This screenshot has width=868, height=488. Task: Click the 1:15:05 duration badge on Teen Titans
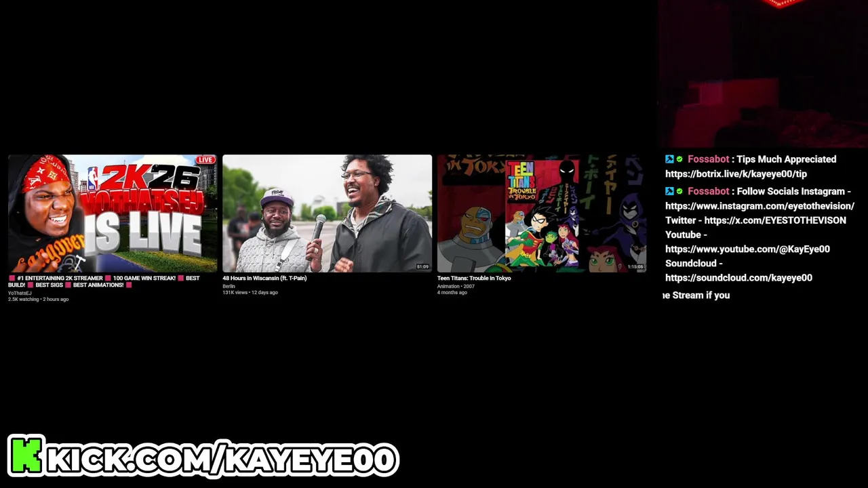pos(635,267)
